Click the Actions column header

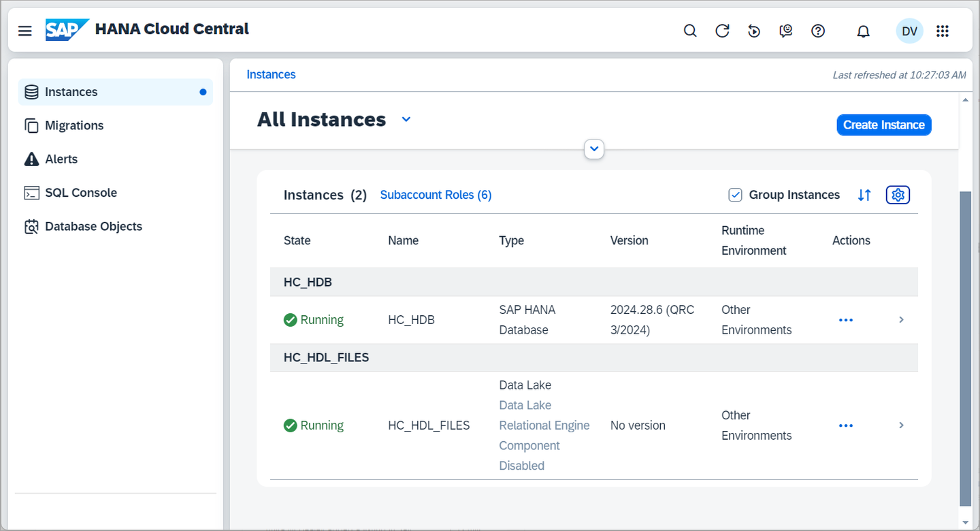(x=851, y=240)
